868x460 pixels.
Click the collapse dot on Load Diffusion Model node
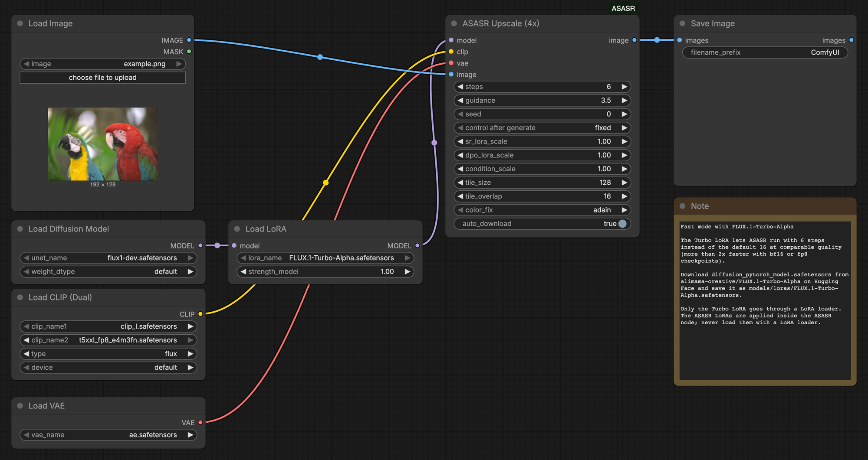pyautogui.click(x=20, y=229)
